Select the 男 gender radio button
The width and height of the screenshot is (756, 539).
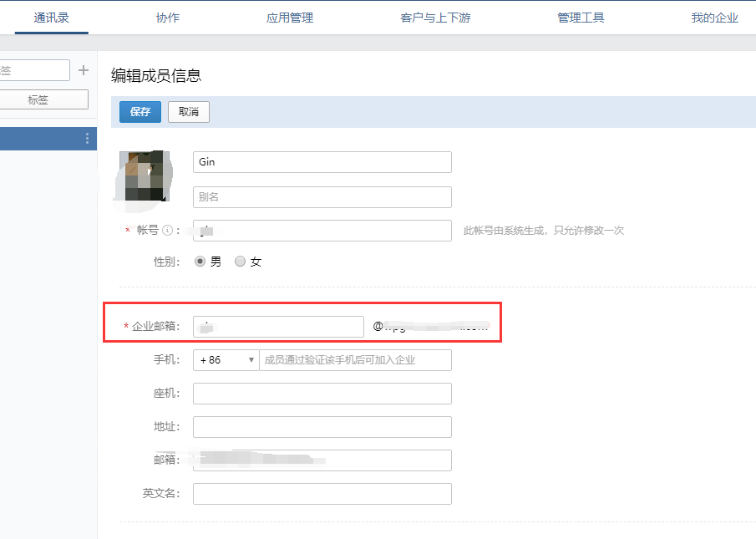click(200, 262)
